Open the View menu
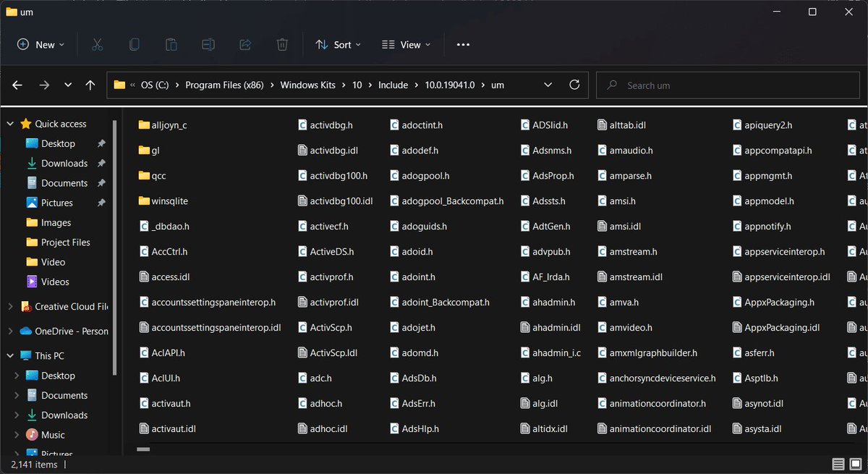 (406, 44)
